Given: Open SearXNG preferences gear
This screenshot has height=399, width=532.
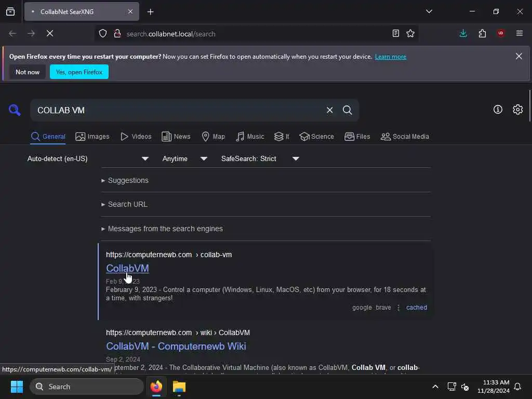Looking at the screenshot, I should pos(518,109).
